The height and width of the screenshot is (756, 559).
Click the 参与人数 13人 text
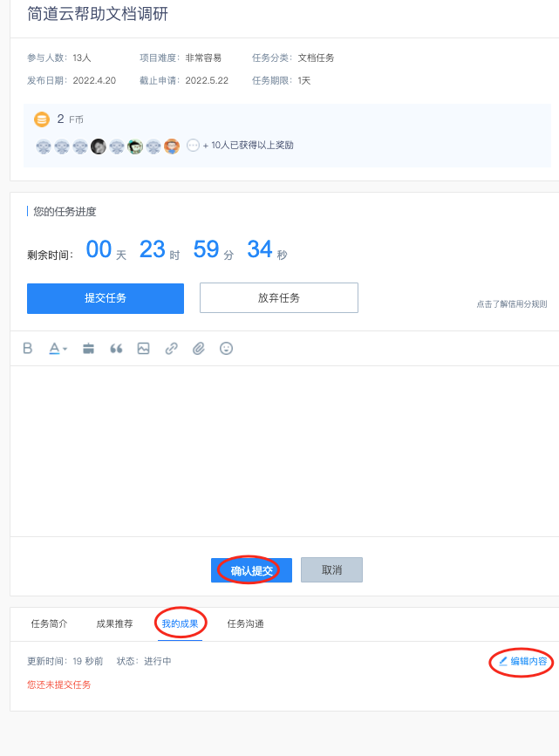click(58, 58)
